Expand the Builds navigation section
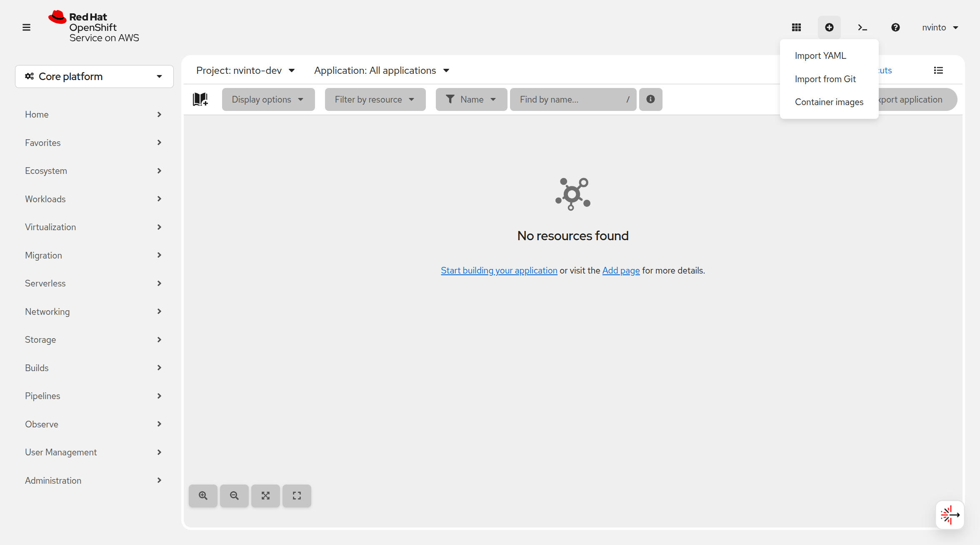This screenshot has height=545, width=980. tap(93, 368)
